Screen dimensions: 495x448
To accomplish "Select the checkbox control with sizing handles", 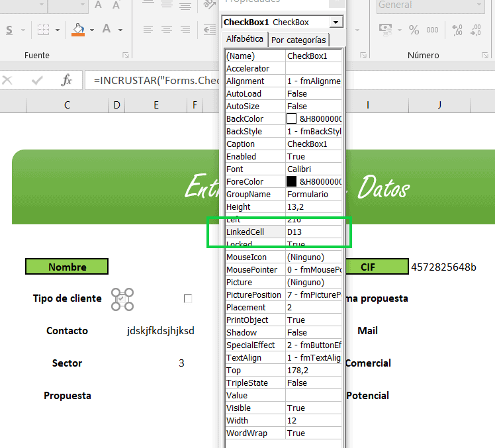I will coord(122,299).
